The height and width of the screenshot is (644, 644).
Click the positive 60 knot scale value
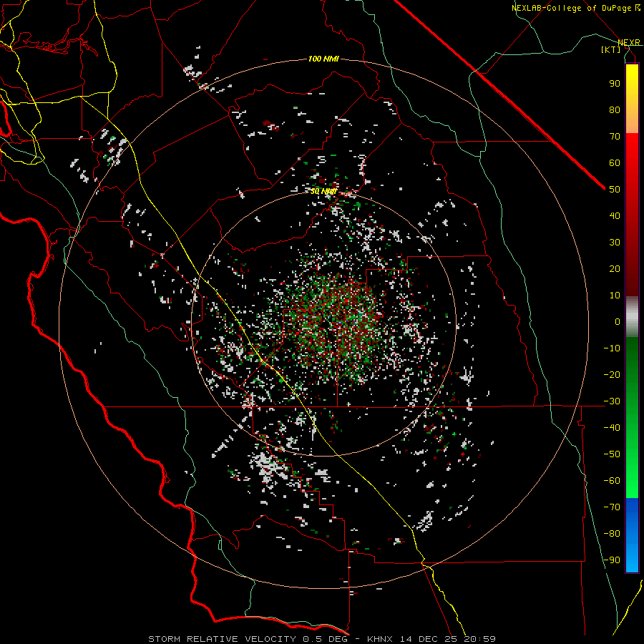tap(615, 162)
